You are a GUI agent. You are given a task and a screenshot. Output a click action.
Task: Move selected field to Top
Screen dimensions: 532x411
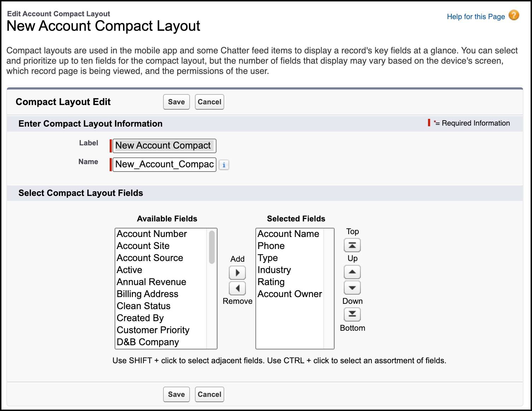click(x=352, y=245)
